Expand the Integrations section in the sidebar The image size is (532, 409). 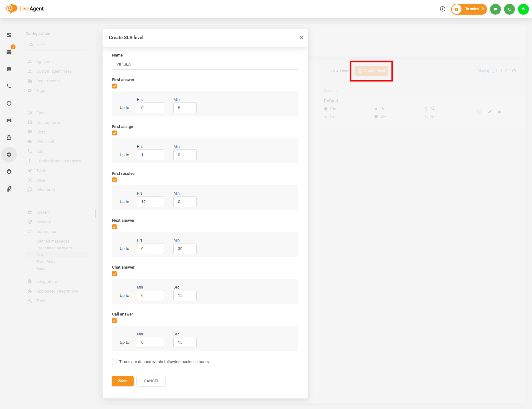click(47, 281)
